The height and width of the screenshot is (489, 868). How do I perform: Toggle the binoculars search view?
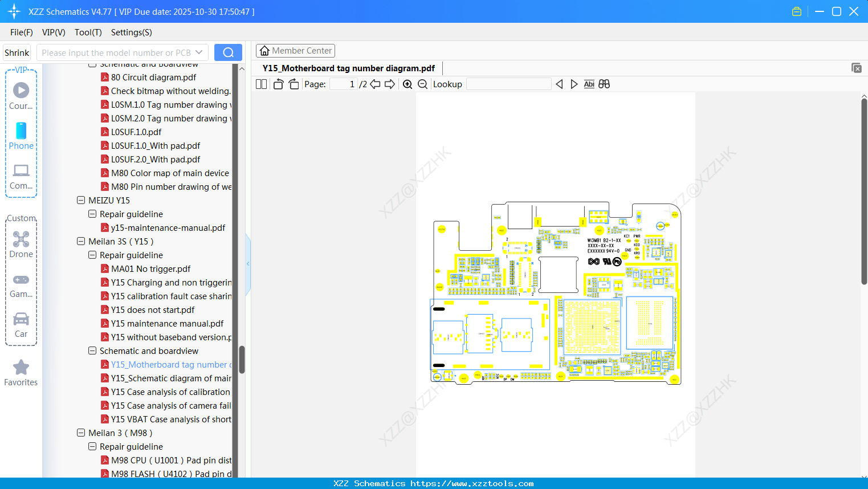(x=604, y=84)
